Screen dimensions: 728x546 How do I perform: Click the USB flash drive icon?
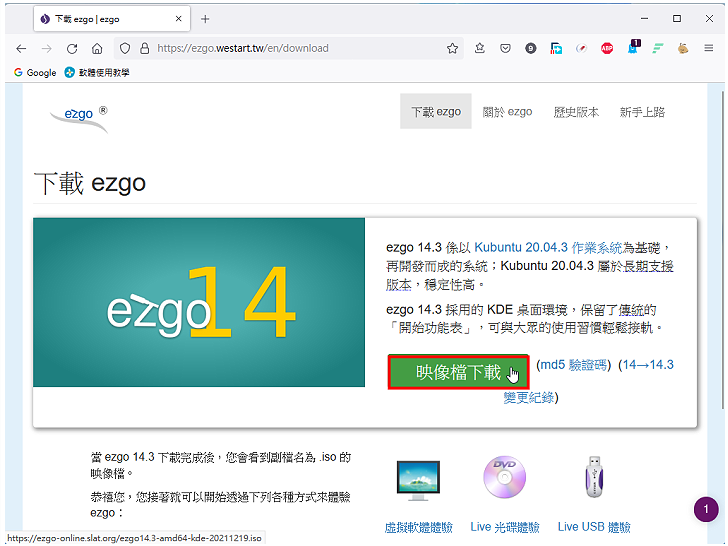[x=594, y=477]
